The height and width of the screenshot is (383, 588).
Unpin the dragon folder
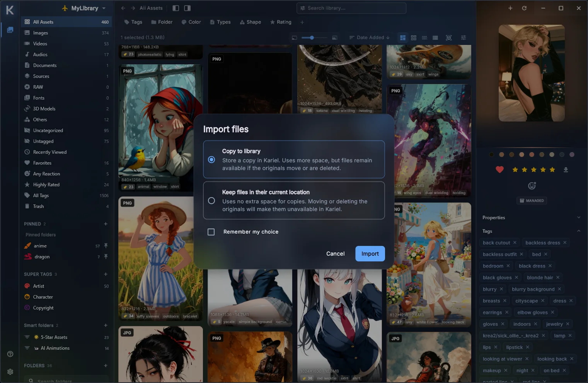tap(106, 256)
